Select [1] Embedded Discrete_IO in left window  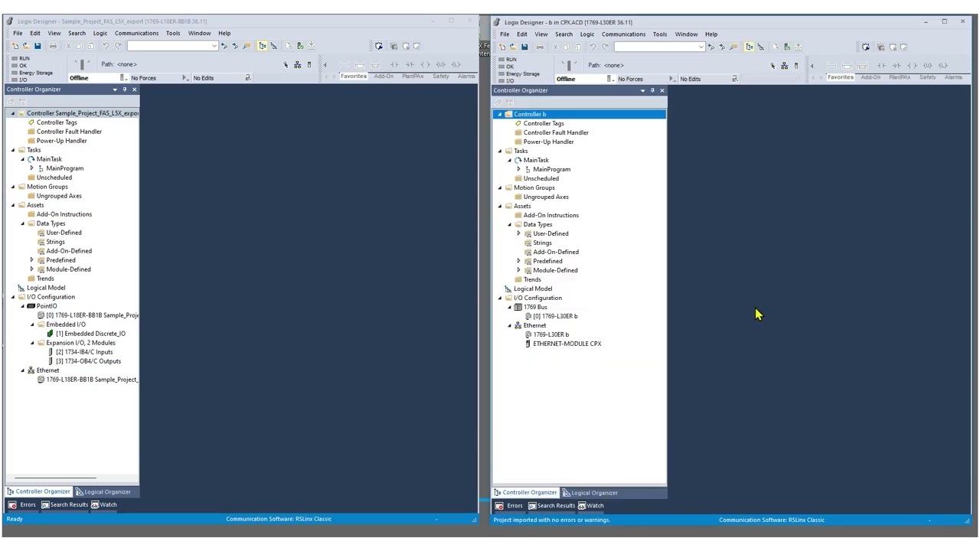90,334
